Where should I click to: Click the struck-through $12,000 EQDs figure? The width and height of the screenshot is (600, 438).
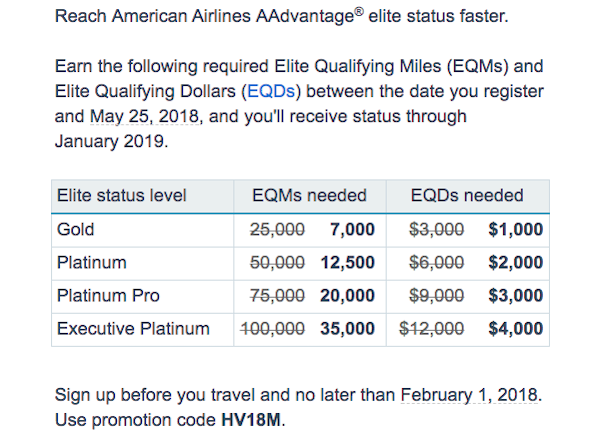(432, 329)
